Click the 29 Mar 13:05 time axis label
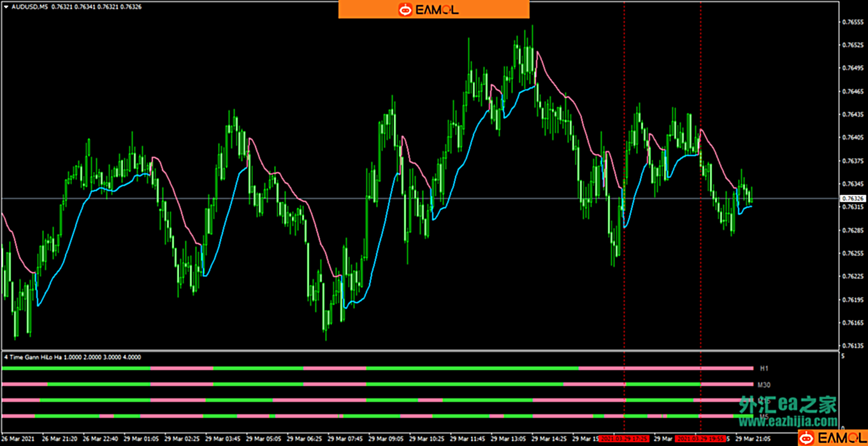The width and height of the screenshot is (868, 446). (508, 439)
